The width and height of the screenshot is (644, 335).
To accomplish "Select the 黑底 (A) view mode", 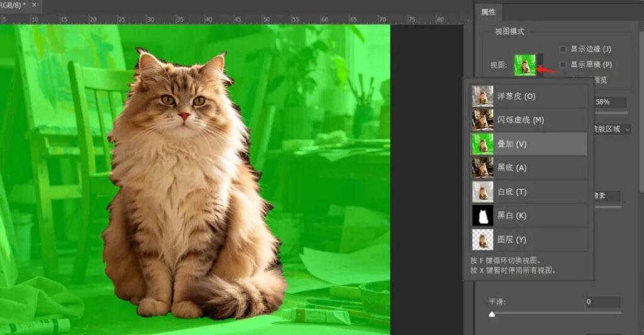I will [528, 167].
